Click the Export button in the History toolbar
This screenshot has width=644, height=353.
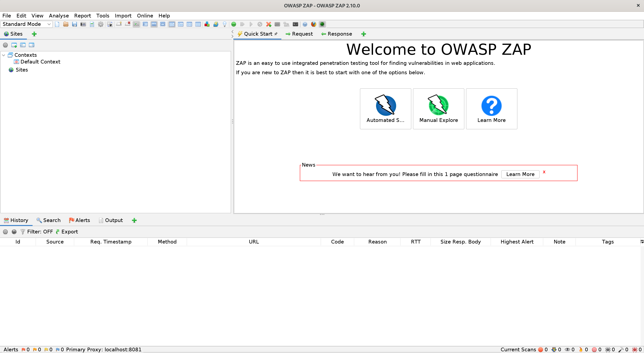click(67, 232)
